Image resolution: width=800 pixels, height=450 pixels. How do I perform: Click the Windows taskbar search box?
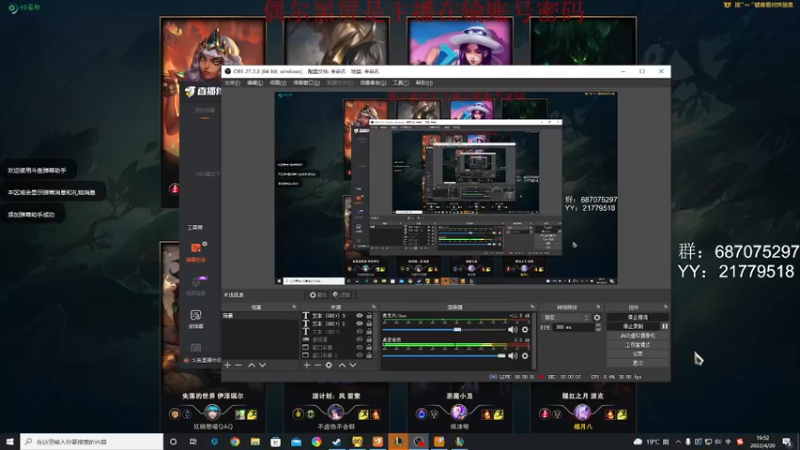(92, 441)
